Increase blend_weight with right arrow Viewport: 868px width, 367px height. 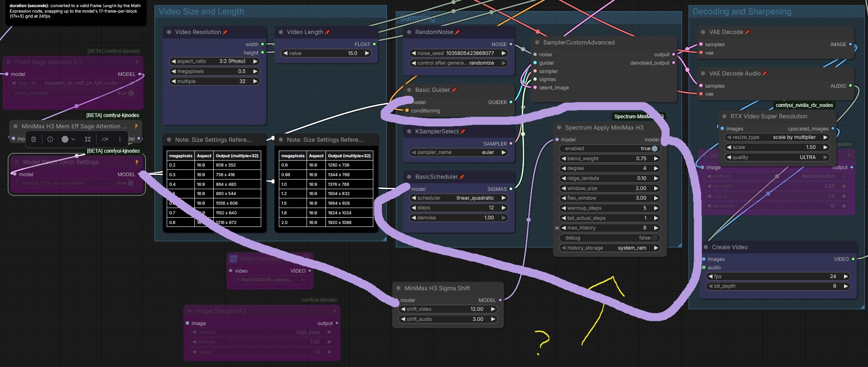point(656,159)
